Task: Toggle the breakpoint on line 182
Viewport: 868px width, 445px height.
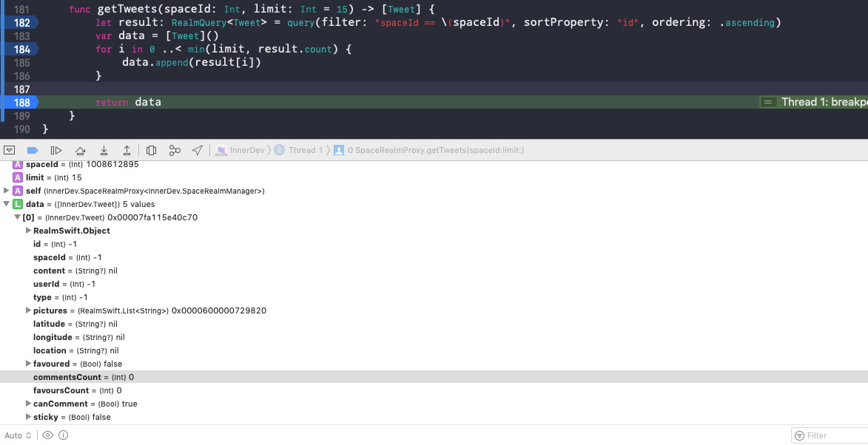Action: 20,23
